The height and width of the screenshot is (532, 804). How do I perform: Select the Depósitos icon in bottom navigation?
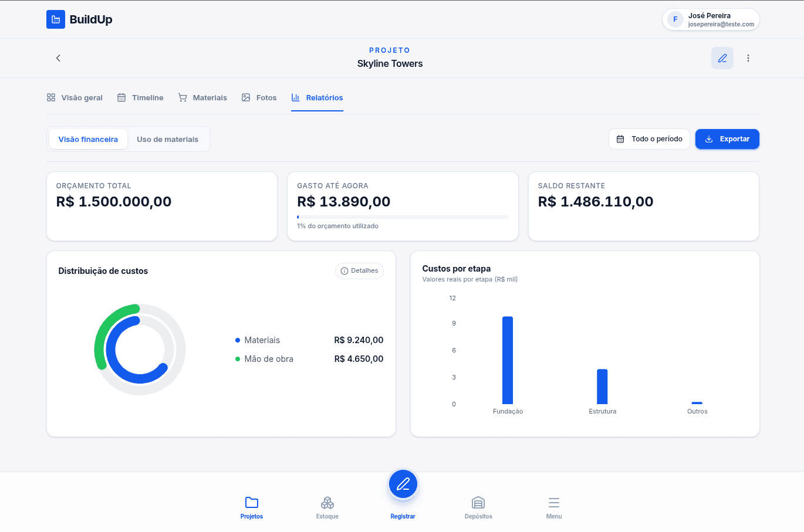pos(478,503)
